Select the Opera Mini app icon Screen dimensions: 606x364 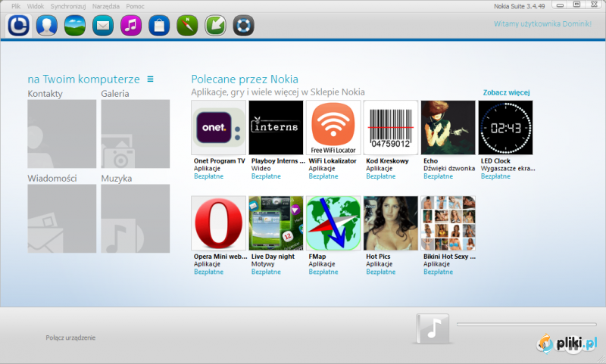pos(218,223)
